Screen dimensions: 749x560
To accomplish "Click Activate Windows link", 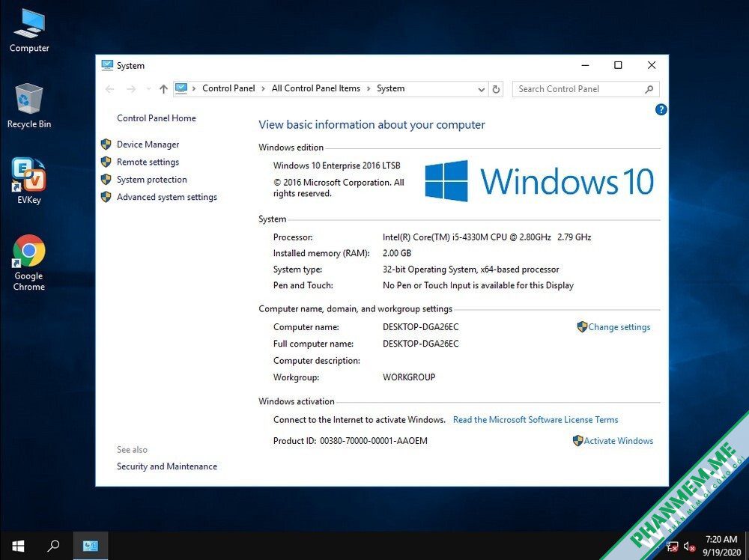I will (619, 441).
